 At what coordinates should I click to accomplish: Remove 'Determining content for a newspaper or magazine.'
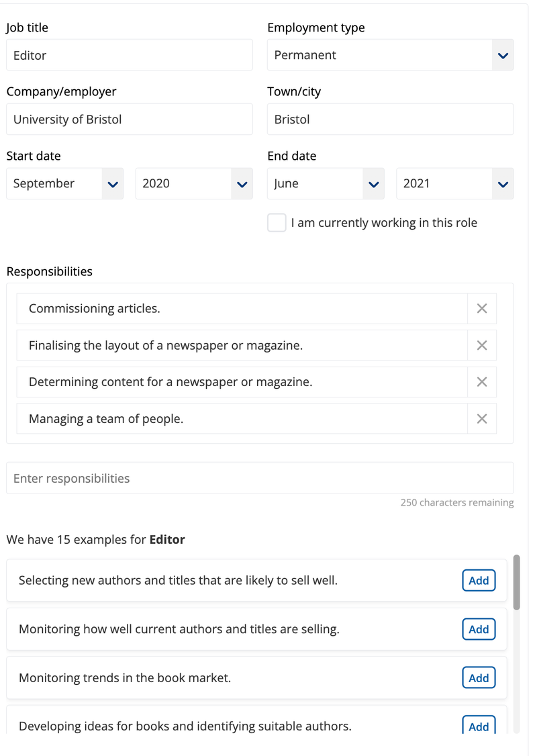(481, 381)
